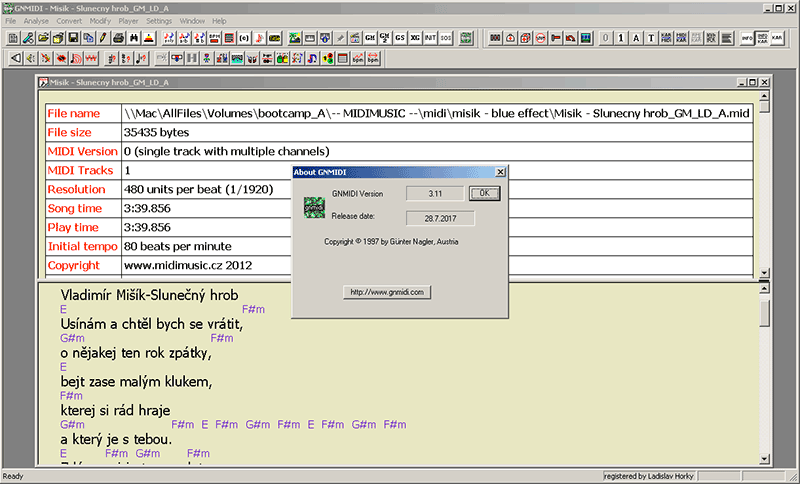Viewport: 800px width, 484px height.
Task: Click the INFO toolbar icon
Action: [x=747, y=38]
